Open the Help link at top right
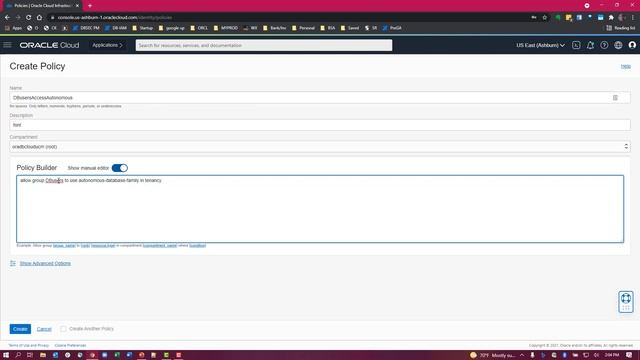This screenshot has height=360, width=640. (626, 66)
